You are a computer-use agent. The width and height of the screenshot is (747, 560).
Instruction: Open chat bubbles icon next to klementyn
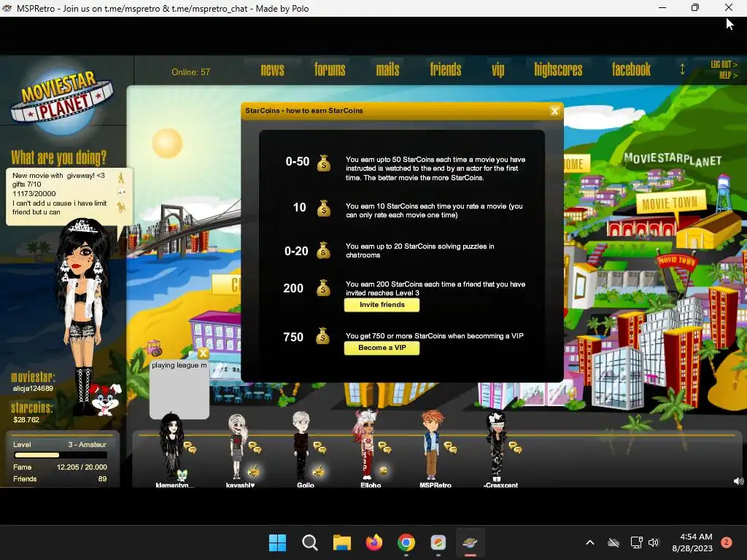click(190, 448)
